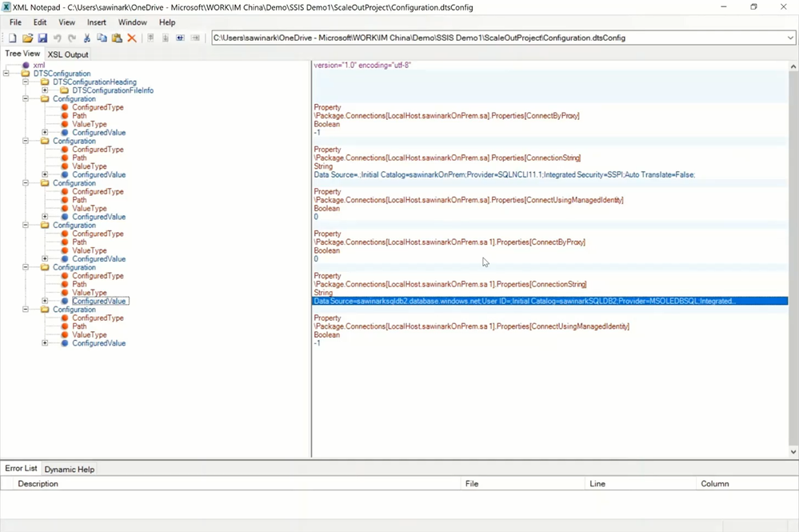Undo the last edit
This screenshot has width=799, height=532.
click(57, 38)
